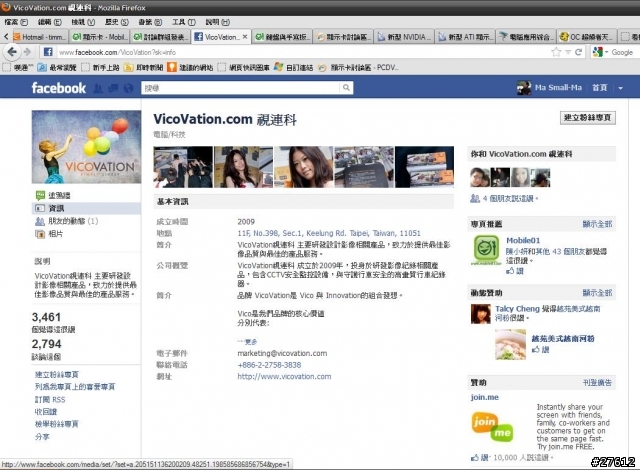The width and height of the screenshot is (640, 470).
Task: Click the URL address field
Action: click(x=302, y=52)
